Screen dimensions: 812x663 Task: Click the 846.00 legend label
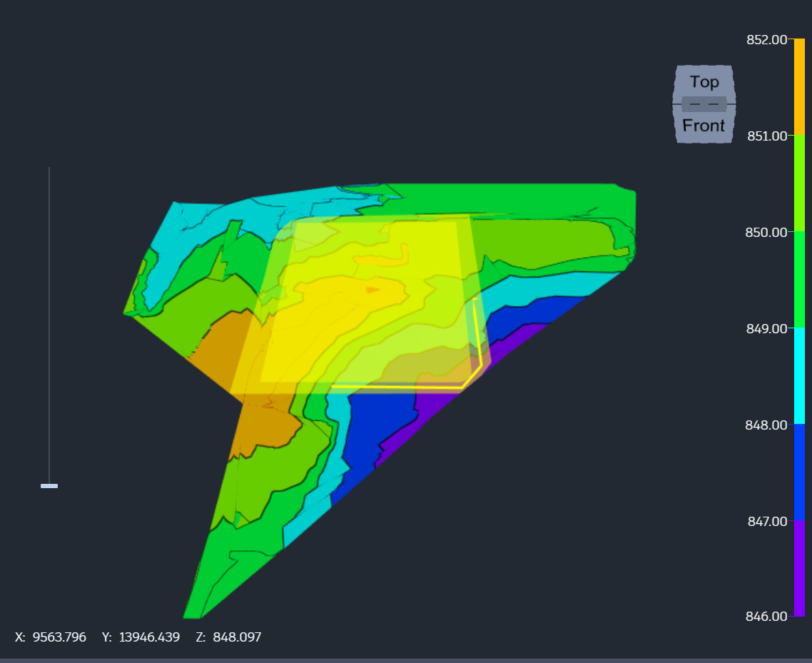766,616
